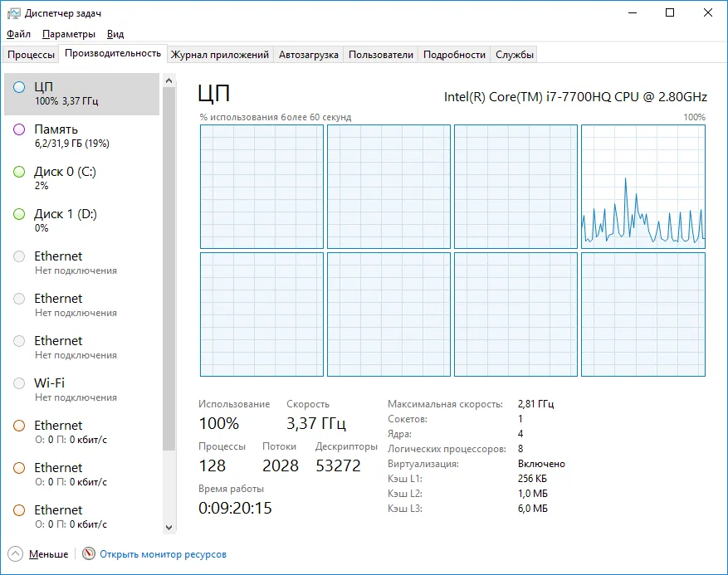Screen dimensions: 728x575
Task: Click the sidebar scroll down arrow
Action: (x=169, y=527)
